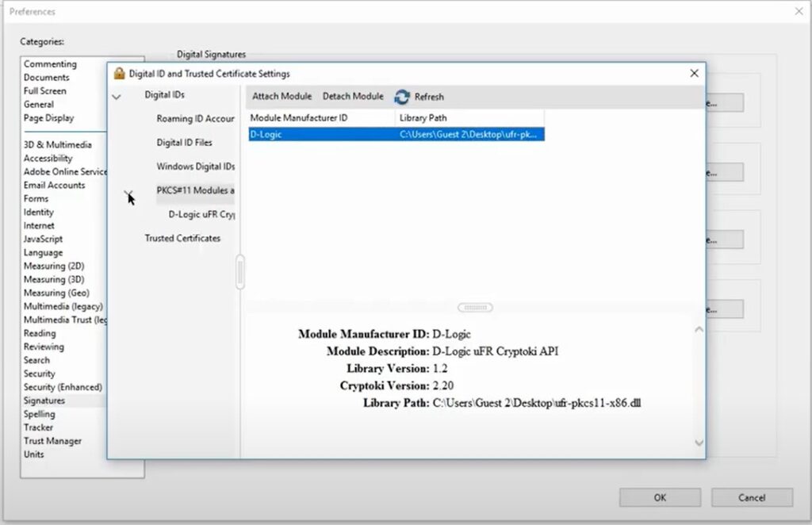
Task: Select Digital ID Files in tree
Action: (184, 143)
